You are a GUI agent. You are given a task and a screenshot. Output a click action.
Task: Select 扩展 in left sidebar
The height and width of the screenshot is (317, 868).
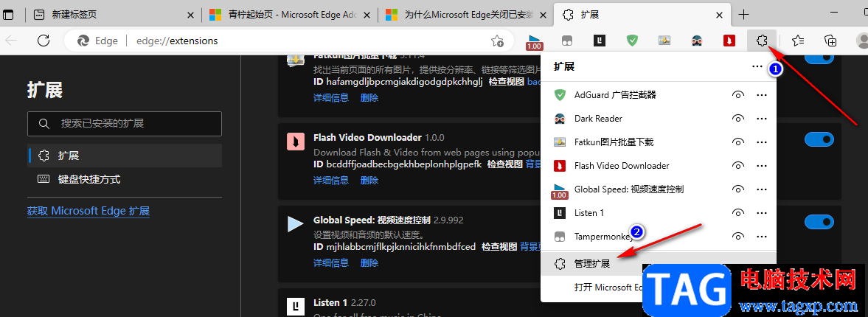[x=125, y=156]
